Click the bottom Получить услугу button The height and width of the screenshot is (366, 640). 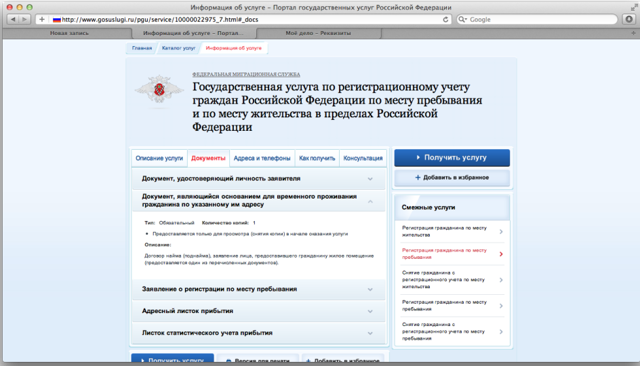[x=172, y=359]
